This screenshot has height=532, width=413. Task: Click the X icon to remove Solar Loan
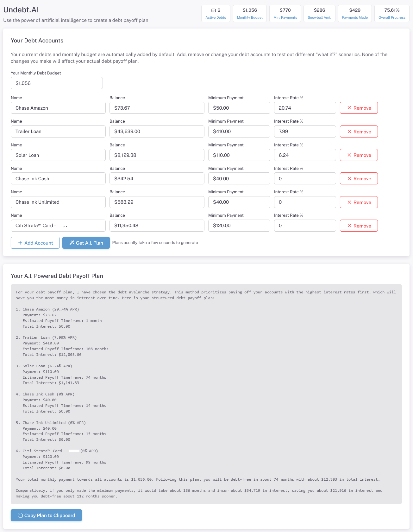click(x=349, y=155)
